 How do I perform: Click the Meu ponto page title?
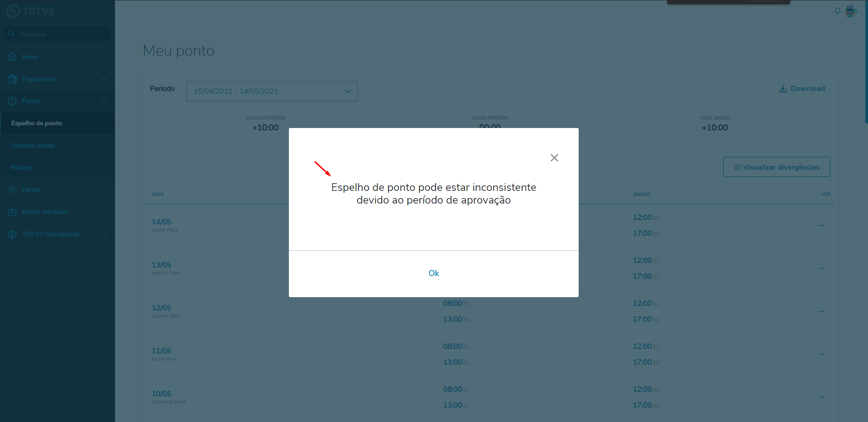[178, 51]
